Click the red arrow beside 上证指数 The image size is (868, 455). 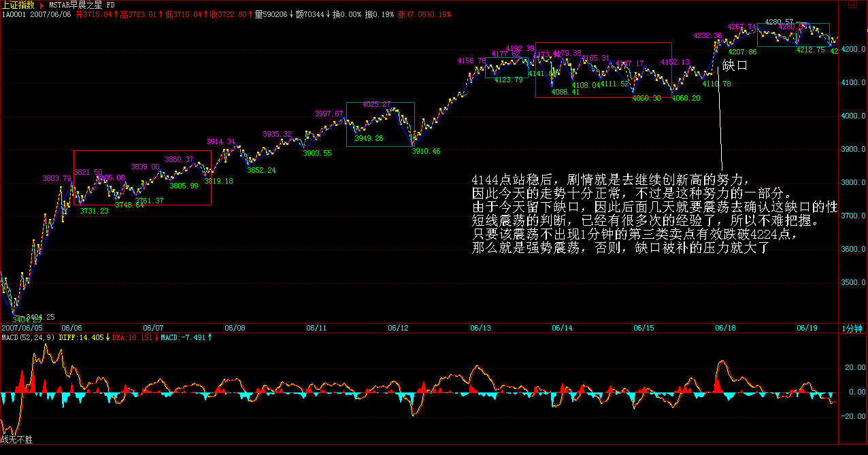tap(41, 5)
